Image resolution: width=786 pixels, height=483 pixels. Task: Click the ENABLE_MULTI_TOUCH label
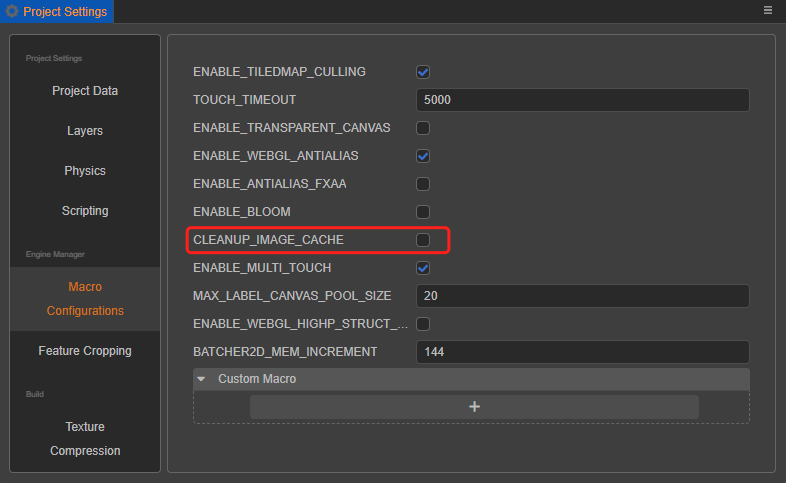[262, 268]
